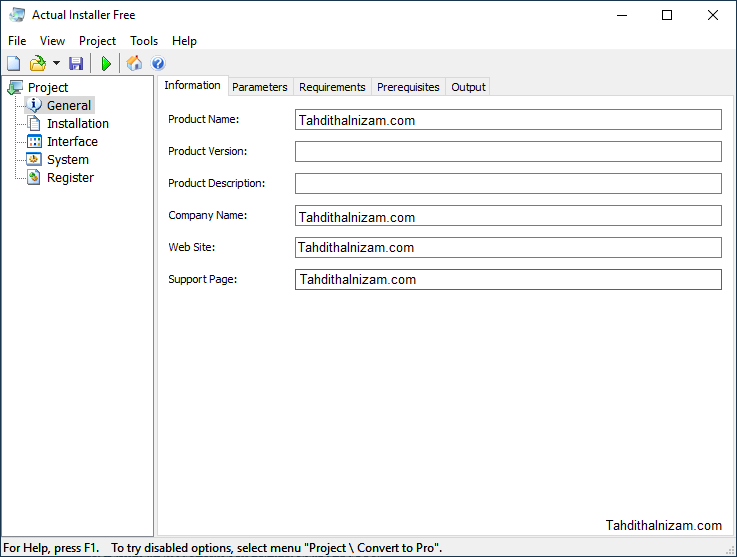Click the "Web Site:" label
Image resolution: width=737 pixels, height=557 pixels.
click(x=192, y=247)
